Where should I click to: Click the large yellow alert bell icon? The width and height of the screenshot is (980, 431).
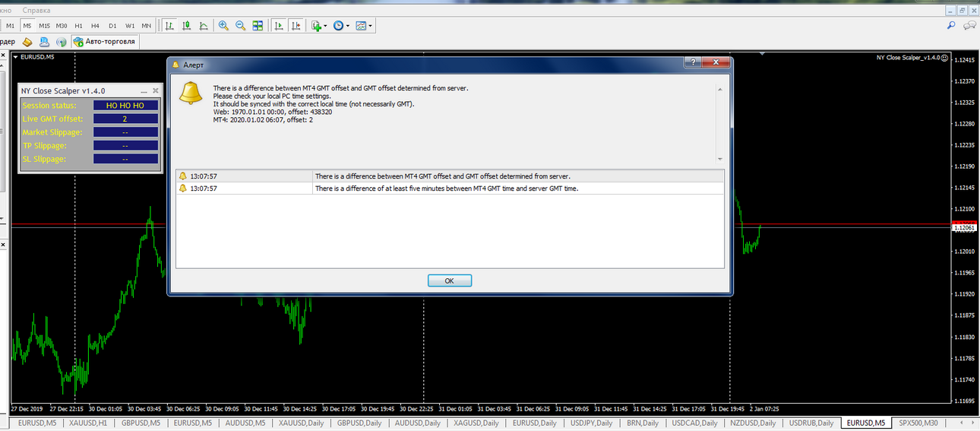[x=190, y=93]
